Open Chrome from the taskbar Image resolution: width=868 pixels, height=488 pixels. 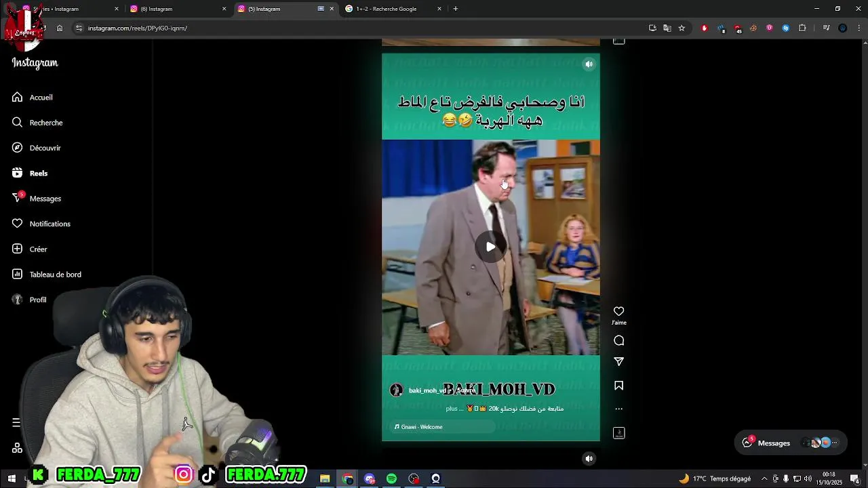pos(347,479)
